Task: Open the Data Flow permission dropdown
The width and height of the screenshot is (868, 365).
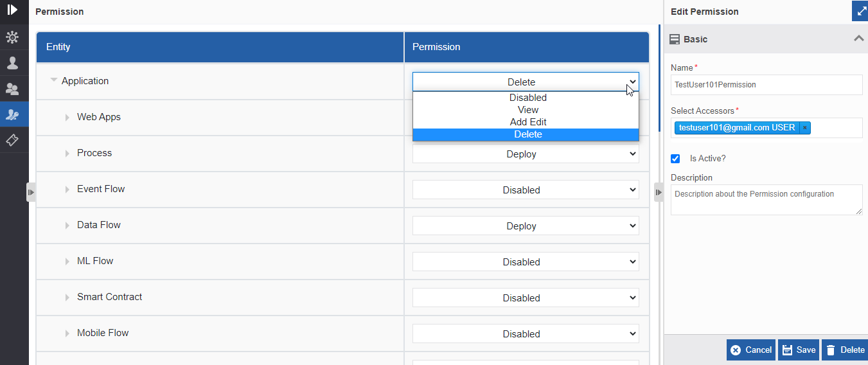Action: coord(526,226)
